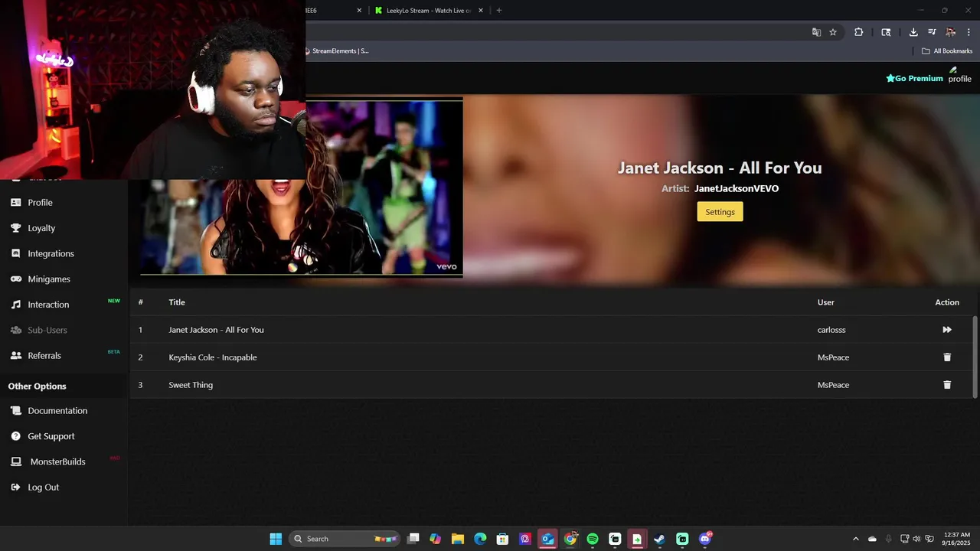Select 'Sweet Thing' row title
The height and width of the screenshot is (551, 980).
tap(191, 385)
